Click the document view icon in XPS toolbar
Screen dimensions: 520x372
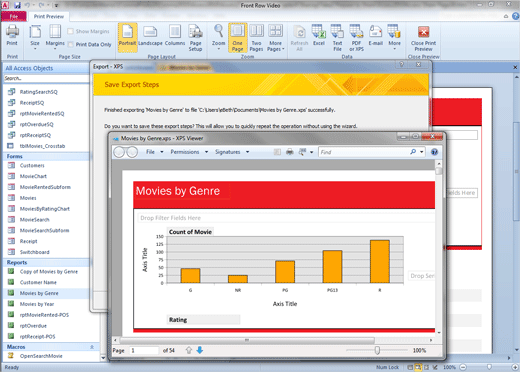click(277, 152)
